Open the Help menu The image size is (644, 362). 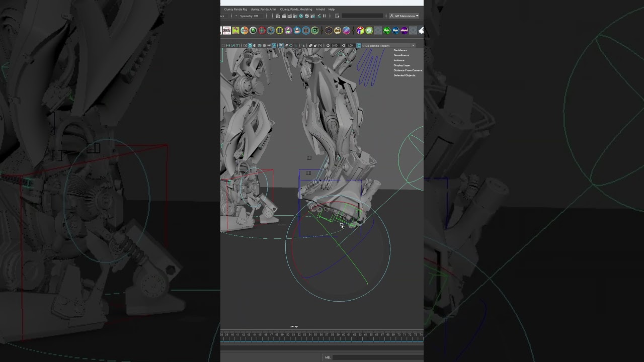pyautogui.click(x=332, y=9)
